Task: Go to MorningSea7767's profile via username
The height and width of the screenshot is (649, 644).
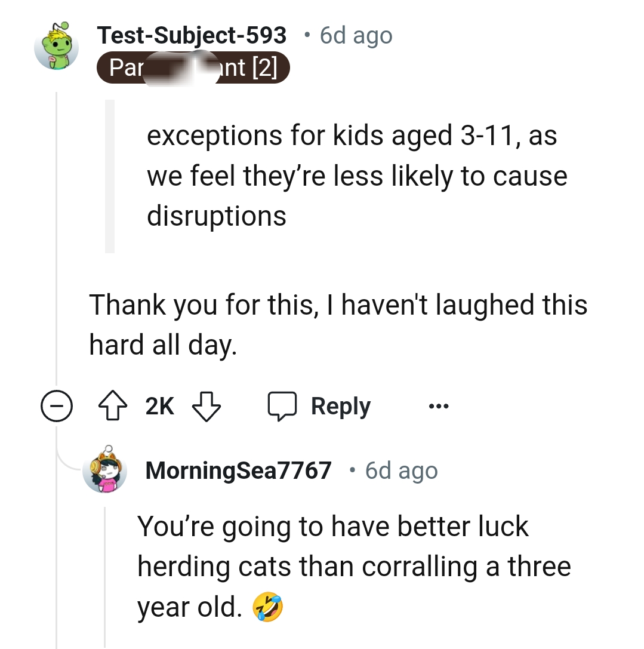Action: click(x=238, y=471)
